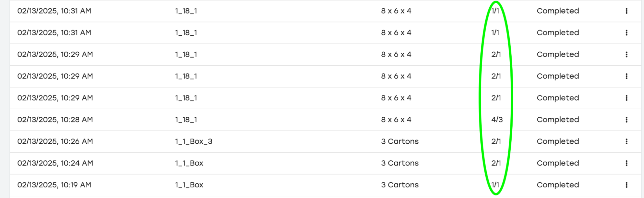Click the 2/1 value in the 10:24 AM row
Screen dimensions: 644x198
[496, 163]
